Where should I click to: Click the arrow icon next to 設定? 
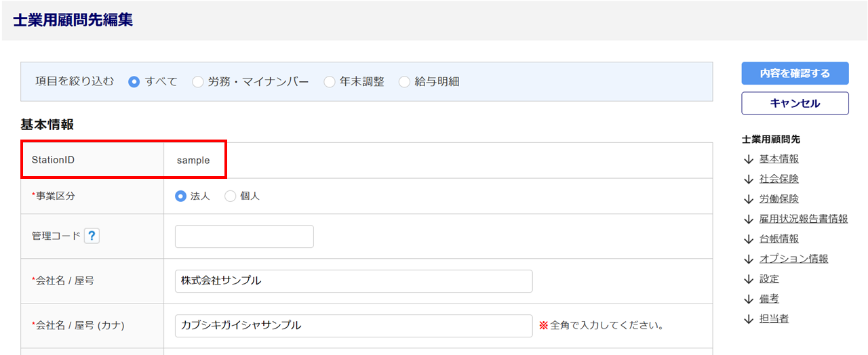[749, 279]
